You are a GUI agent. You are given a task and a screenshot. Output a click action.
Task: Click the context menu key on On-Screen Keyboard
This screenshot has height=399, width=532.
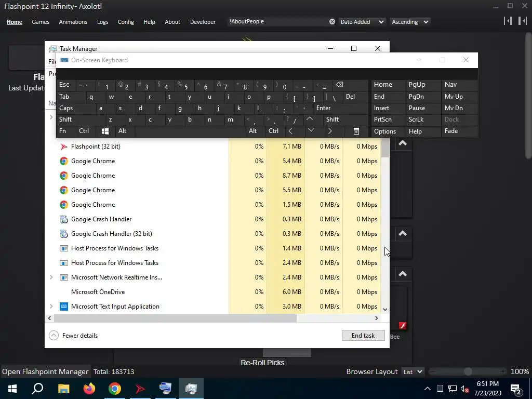coord(356,131)
